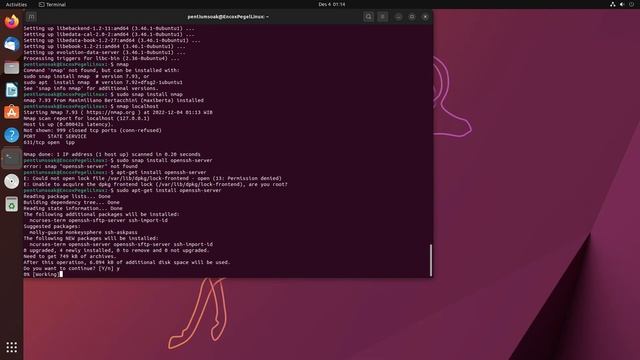Image resolution: width=640 pixels, height=360 pixels.
Task: Maximize the terminal window
Action: coord(412,17)
